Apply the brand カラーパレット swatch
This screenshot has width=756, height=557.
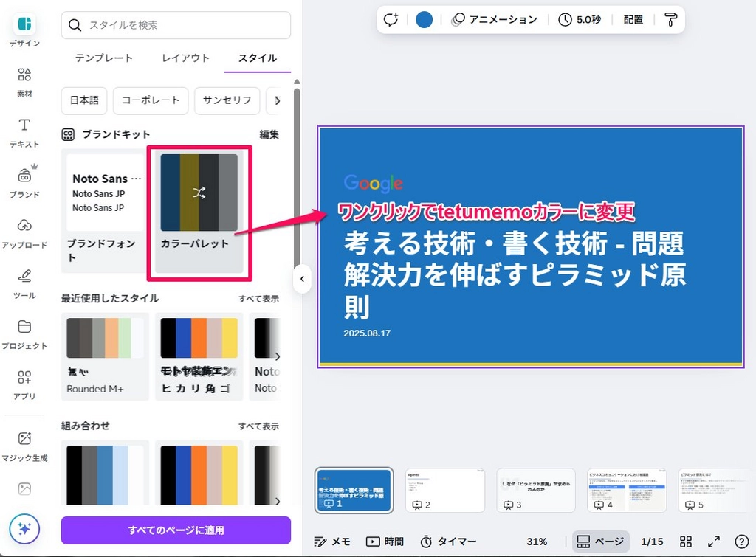point(199,193)
